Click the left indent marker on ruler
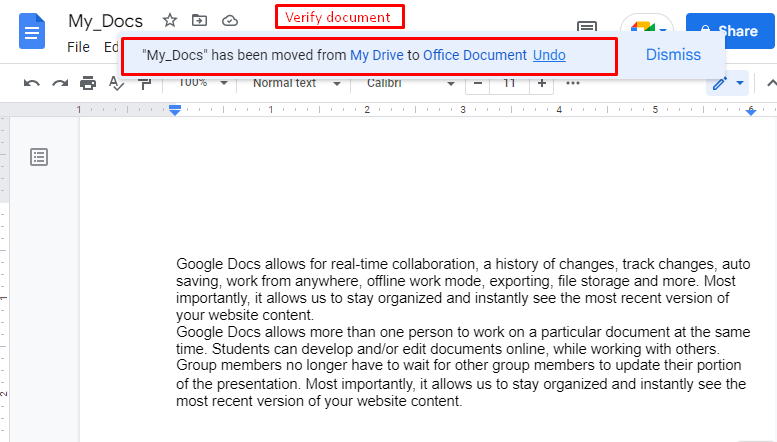 click(174, 110)
